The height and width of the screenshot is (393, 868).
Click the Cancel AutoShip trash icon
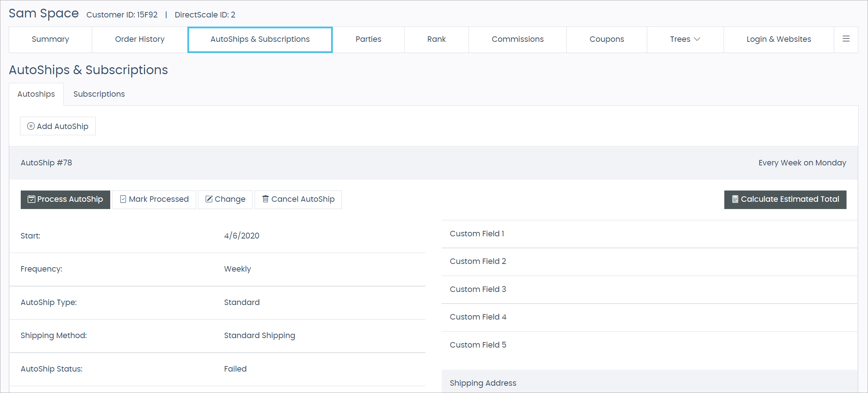[x=266, y=199]
